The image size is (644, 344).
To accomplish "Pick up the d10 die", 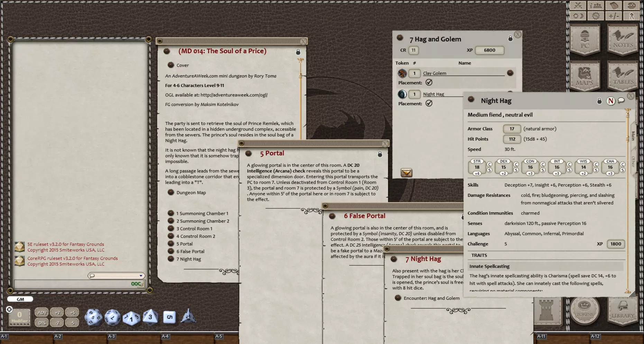I will pos(131,318).
